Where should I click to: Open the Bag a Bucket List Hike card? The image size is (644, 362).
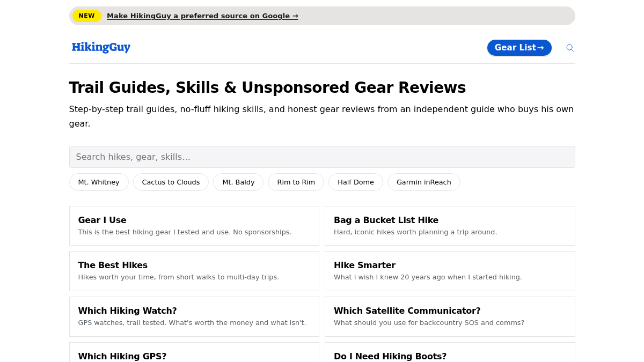click(x=450, y=226)
